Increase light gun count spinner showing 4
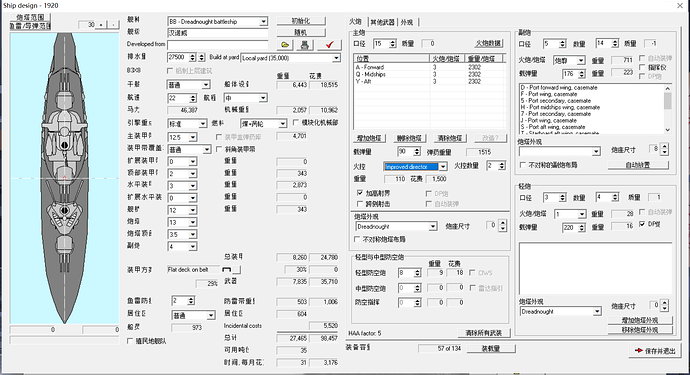The height and width of the screenshot is (375, 690). pos(615,195)
